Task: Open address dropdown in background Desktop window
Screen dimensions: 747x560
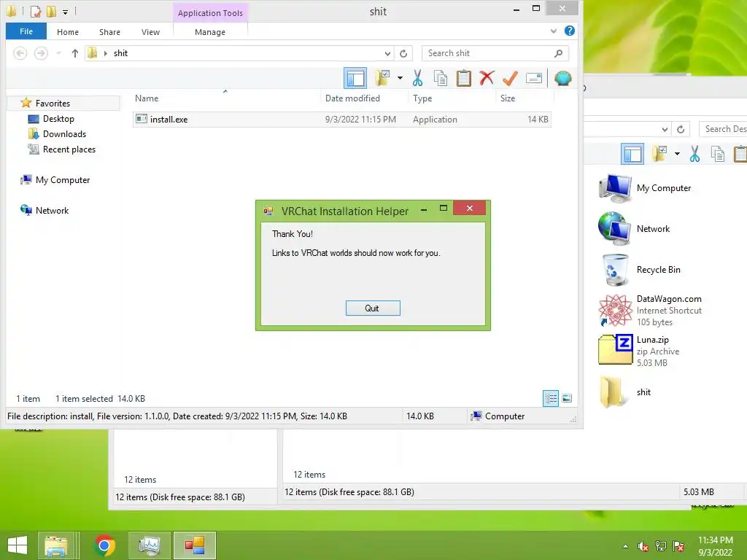Action: [665, 129]
